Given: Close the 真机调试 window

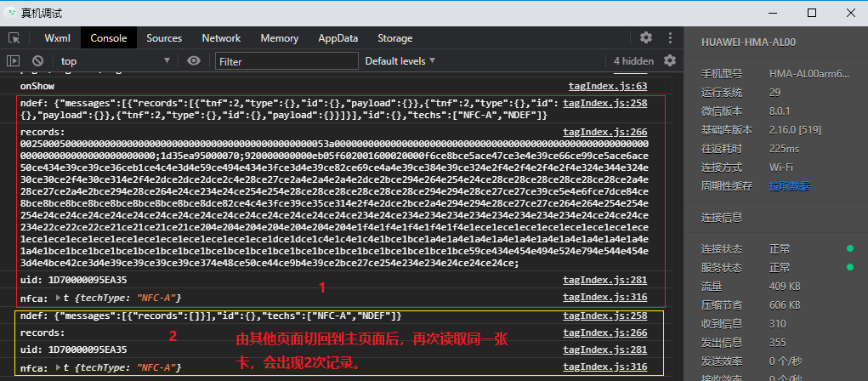Looking at the screenshot, I should coord(851,13).
